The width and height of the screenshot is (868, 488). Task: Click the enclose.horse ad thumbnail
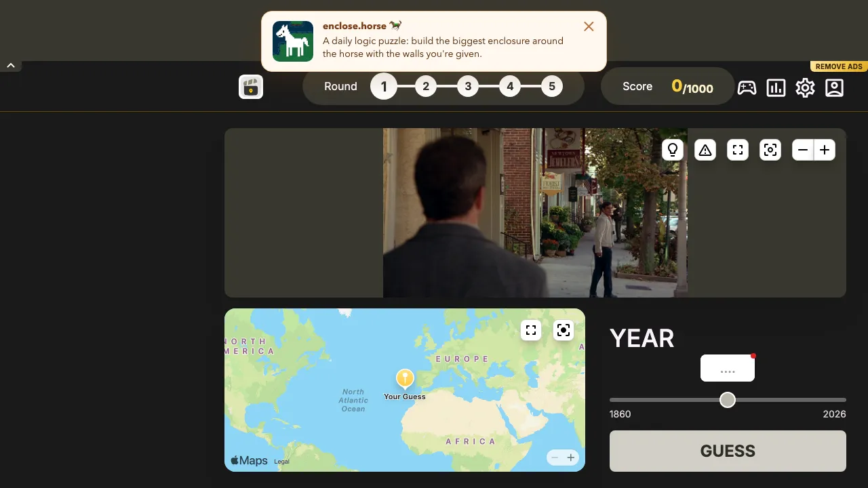coord(293,41)
